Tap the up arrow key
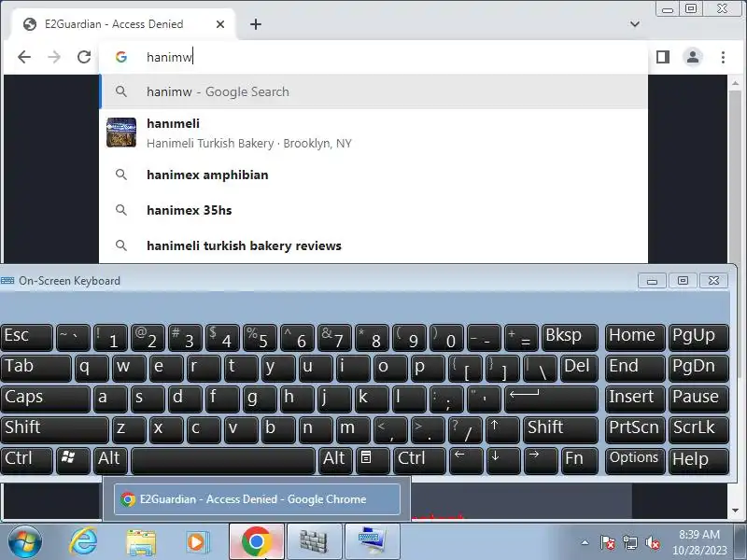Screen dimensions: 747x560 (502, 429)
